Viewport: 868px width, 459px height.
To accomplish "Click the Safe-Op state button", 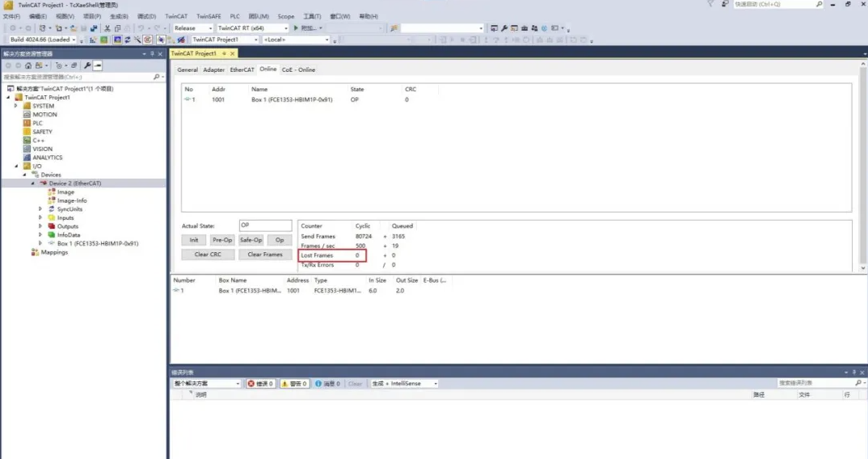I will [x=251, y=240].
